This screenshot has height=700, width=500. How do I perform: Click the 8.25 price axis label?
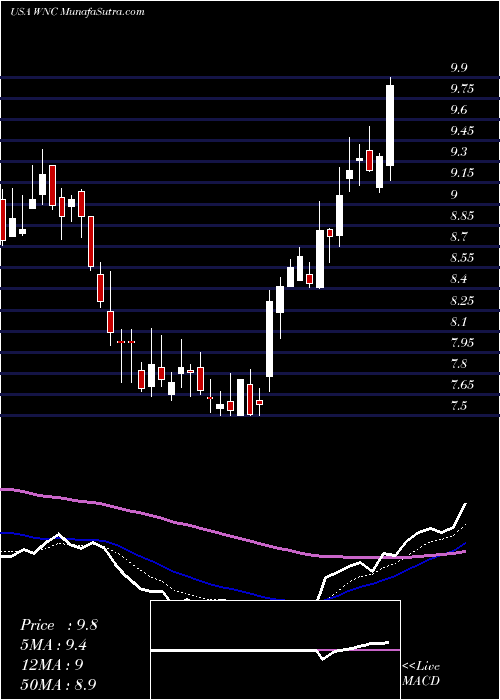(x=462, y=300)
